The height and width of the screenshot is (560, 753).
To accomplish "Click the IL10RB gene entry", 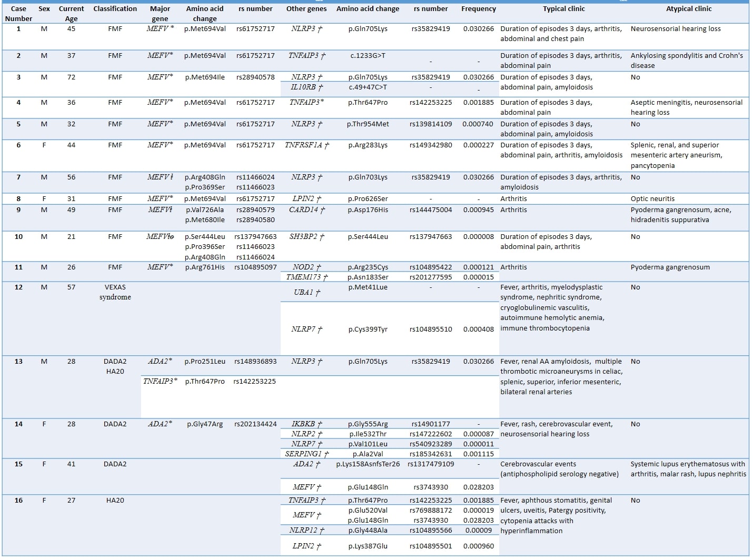I will tap(306, 87).
